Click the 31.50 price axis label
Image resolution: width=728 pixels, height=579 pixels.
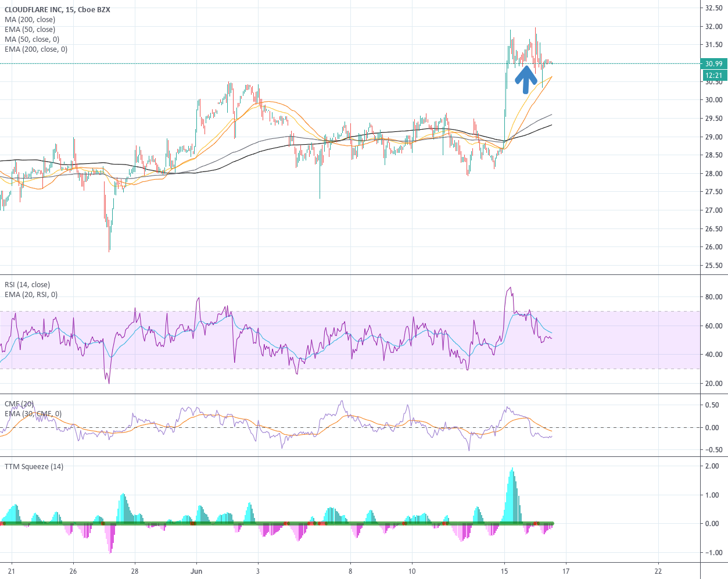[713, 45]
